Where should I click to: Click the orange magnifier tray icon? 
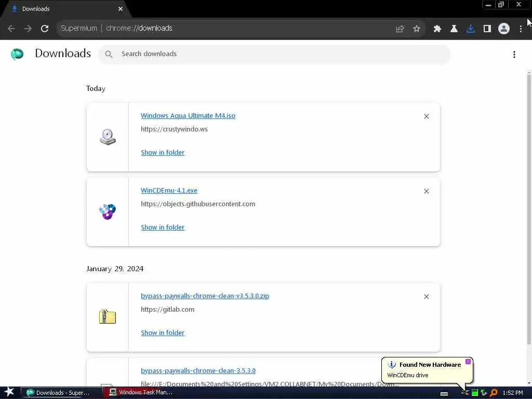(x=494, y=393)
